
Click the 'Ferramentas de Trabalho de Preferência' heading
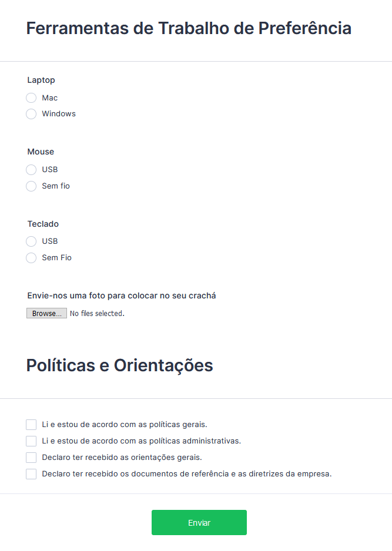pyautogui.click(x=189, y=28)
